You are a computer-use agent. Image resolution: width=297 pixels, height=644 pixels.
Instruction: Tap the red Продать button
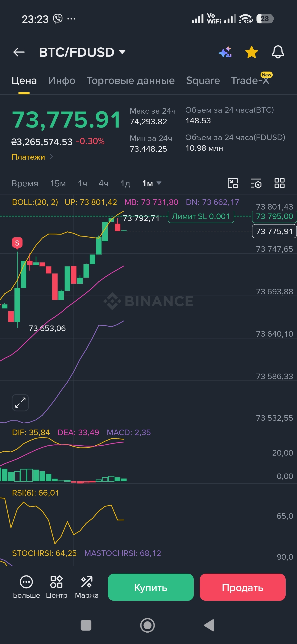pyautogui.click(x=242, y=587)
